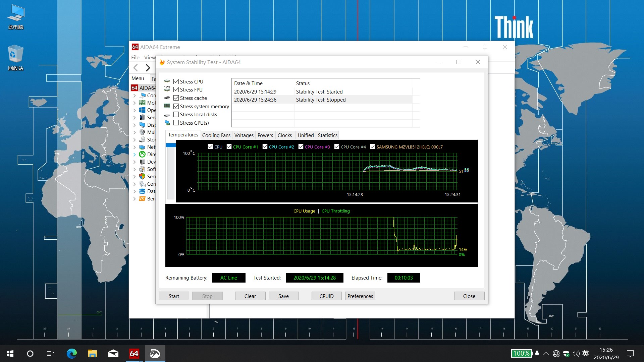
Task: Open File Explorer from taskbar
Action: tap(92, 354)
